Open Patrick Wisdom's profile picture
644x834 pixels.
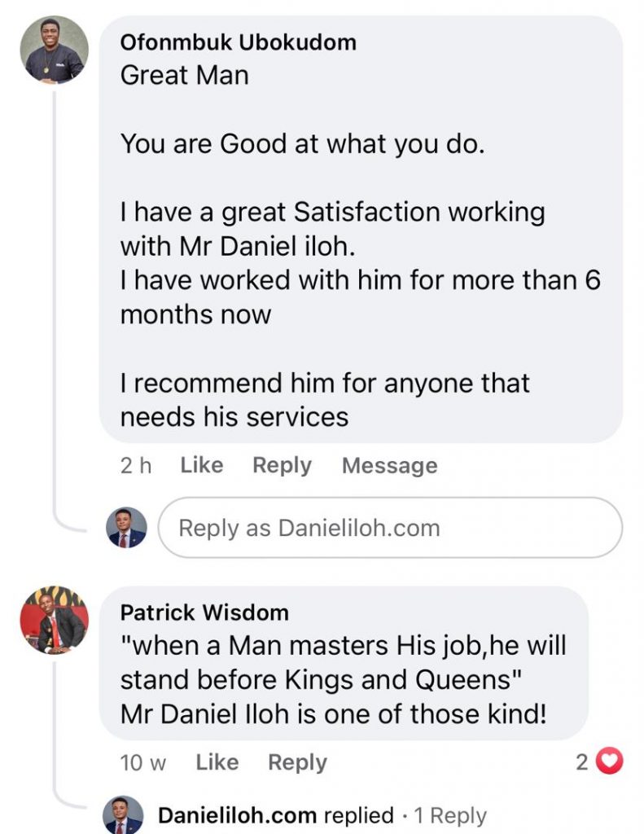pos(54,620)
